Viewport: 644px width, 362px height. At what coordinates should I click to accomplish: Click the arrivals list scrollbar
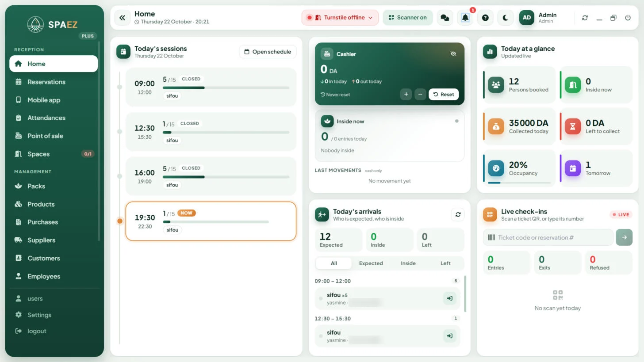464,293
